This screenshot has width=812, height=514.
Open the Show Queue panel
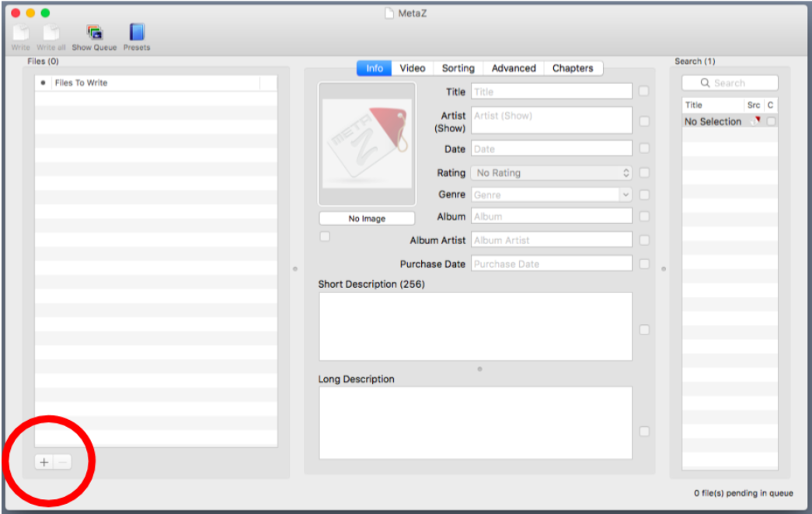pyautogui.click(x=95, y=33)
